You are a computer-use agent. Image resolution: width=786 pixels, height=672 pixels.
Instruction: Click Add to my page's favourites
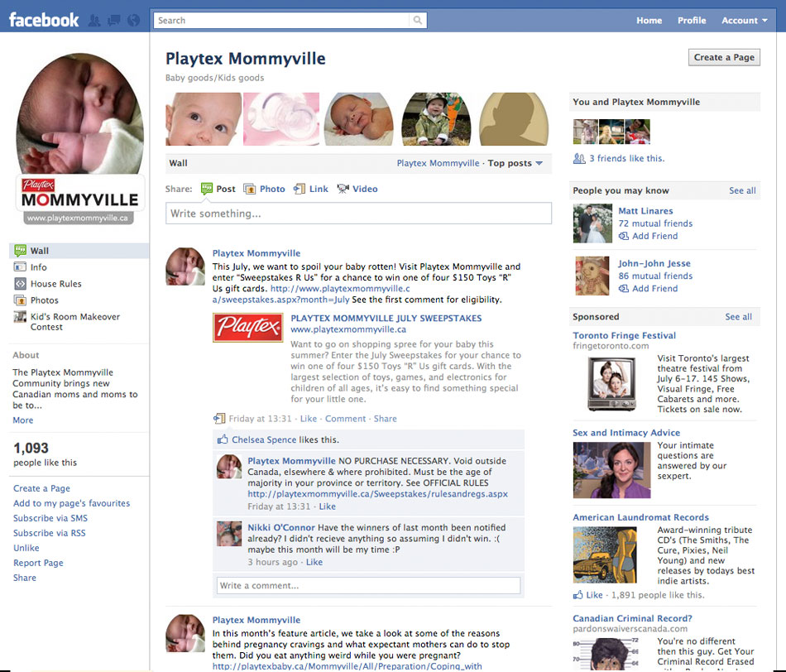tap(72, 503)
